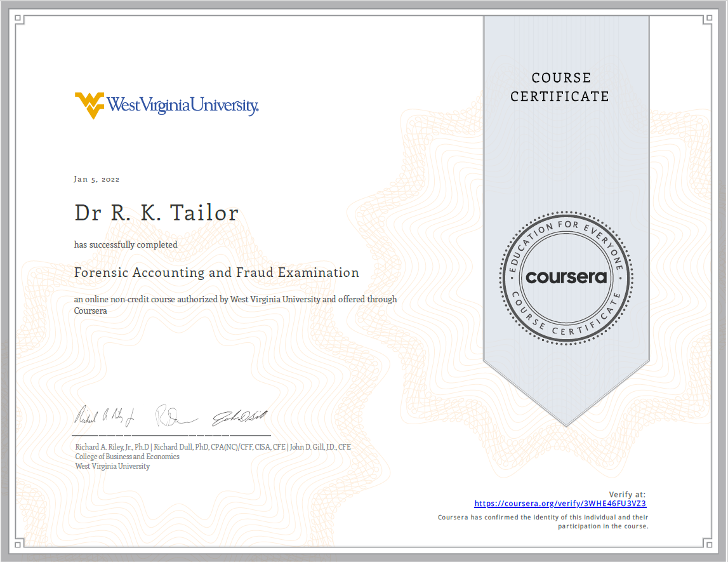Click Richard Dull's short middle signature
Viewport: 728px width, 562px height.
pyautogui.click(x=176, y=416)
